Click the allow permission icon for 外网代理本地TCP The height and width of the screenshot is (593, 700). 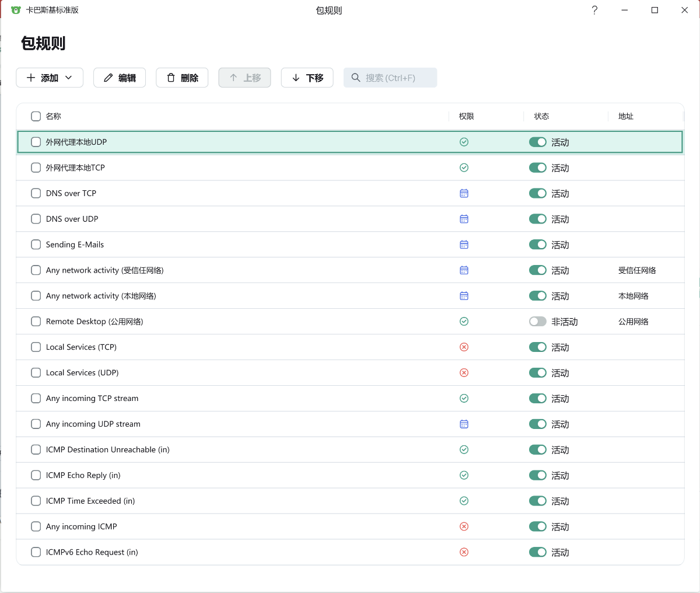point(464,168)
